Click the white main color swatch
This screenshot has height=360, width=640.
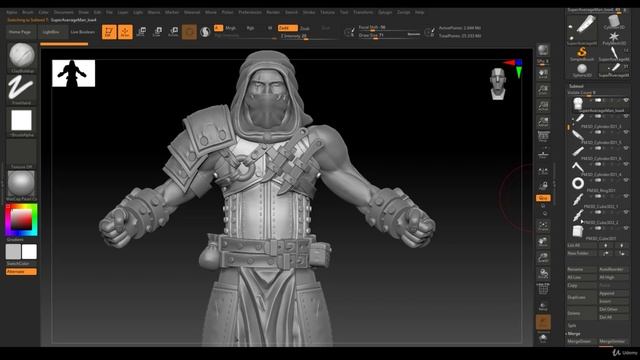[29, 252]
